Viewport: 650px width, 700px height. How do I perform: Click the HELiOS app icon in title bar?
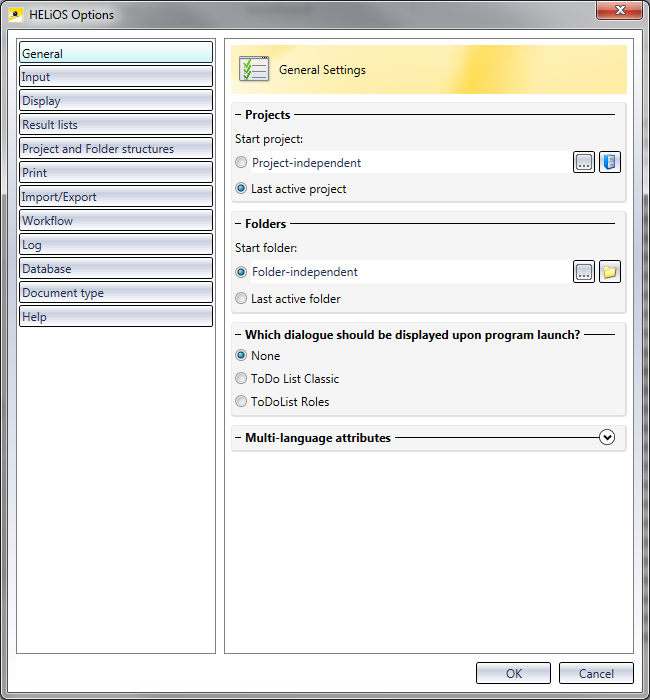tap(16, 15)
